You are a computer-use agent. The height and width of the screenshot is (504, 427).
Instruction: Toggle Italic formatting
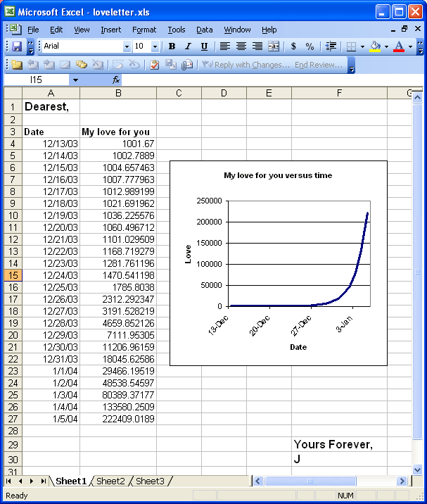click(188, 46)
